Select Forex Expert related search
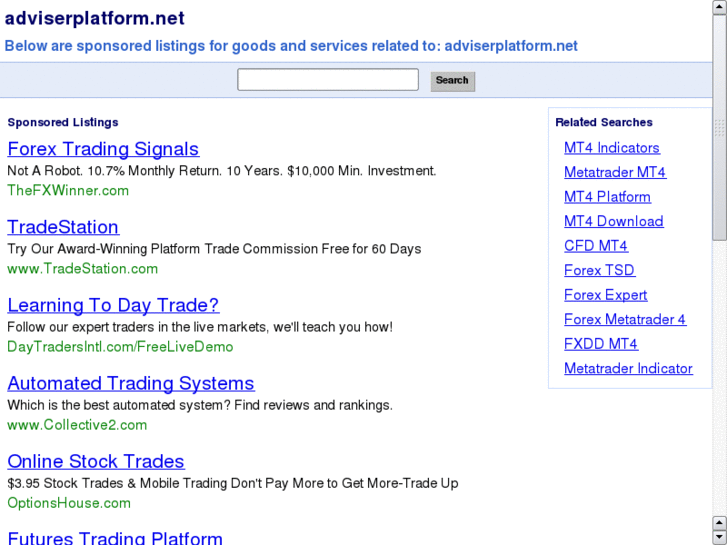 [x=606, y=295]
